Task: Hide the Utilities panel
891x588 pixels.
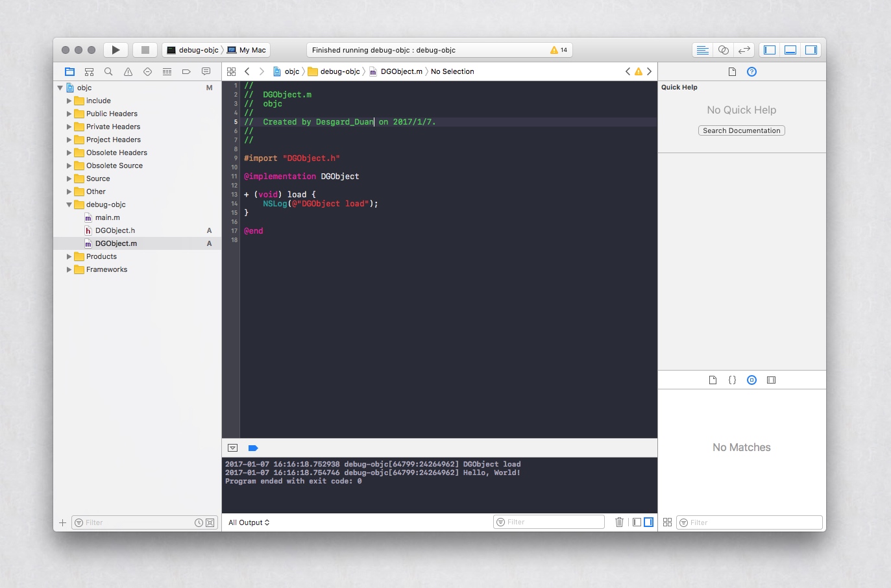Action: (x=811, y=50)
